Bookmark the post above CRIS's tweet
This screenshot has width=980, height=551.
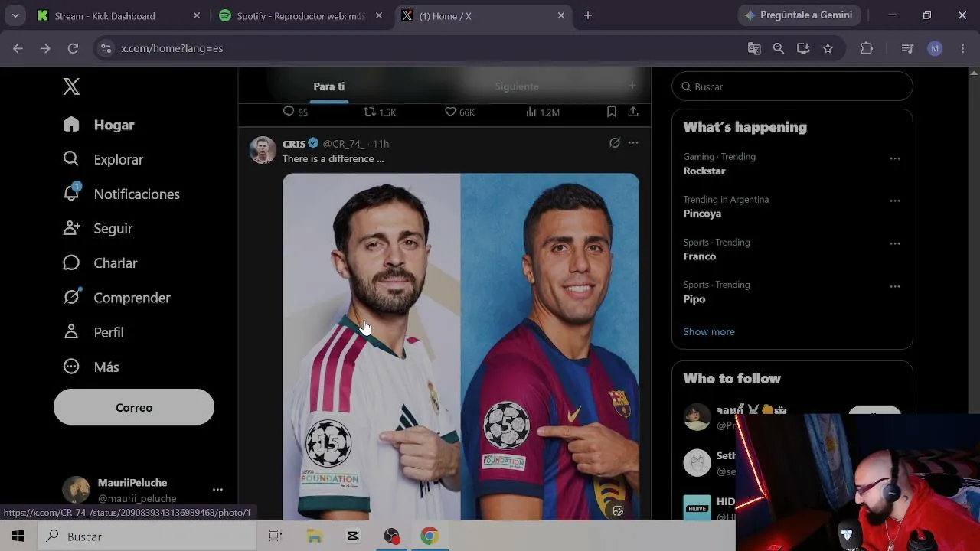click(x=612, y=112)
